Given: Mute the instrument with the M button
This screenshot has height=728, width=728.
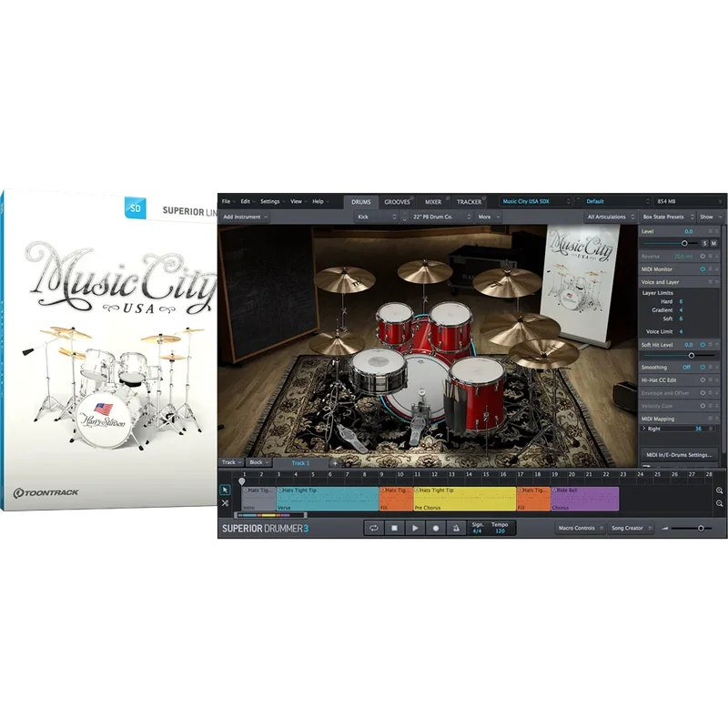Looking at the screenshot, I should [713, 243].
